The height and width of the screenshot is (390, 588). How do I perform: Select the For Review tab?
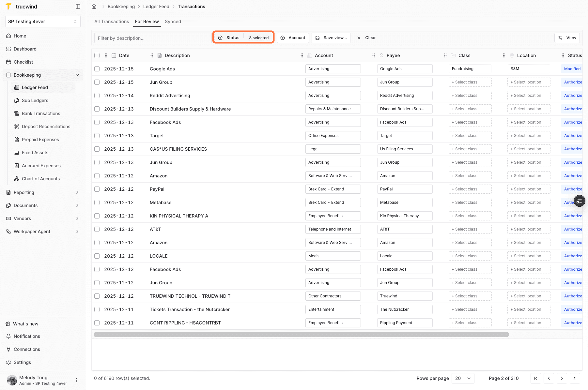tap(147, 22)
